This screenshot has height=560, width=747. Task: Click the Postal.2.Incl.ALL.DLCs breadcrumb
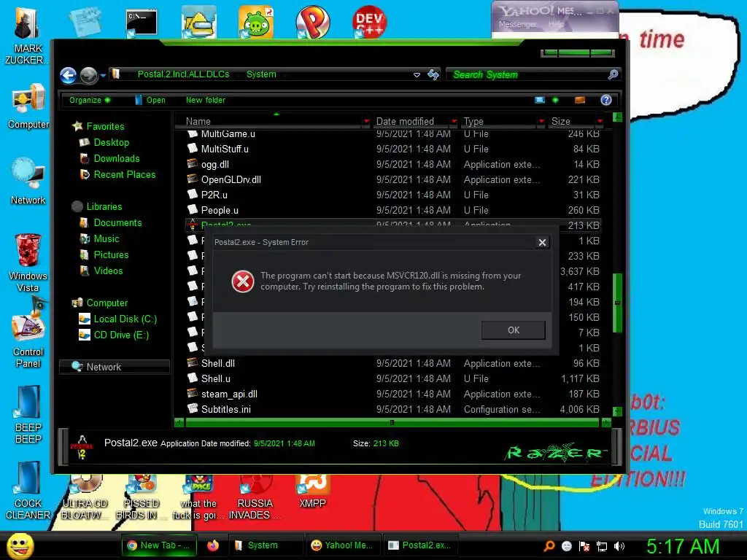pos(183,74)
